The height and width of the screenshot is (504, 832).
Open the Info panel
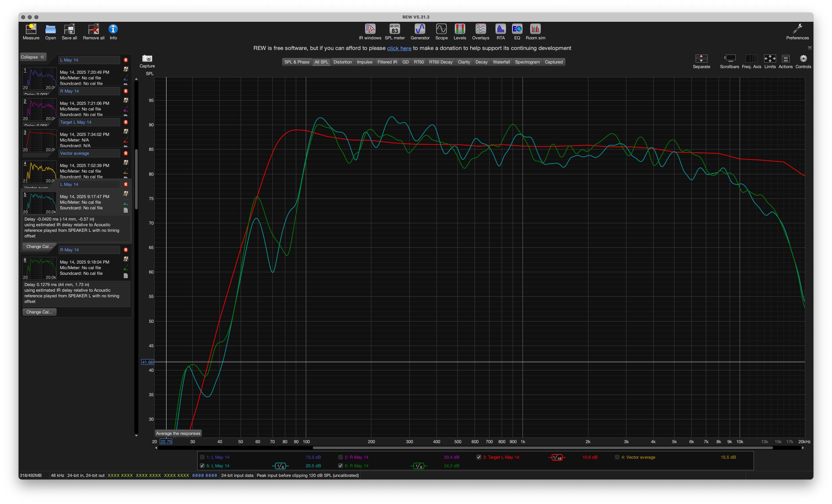[113, 32]
